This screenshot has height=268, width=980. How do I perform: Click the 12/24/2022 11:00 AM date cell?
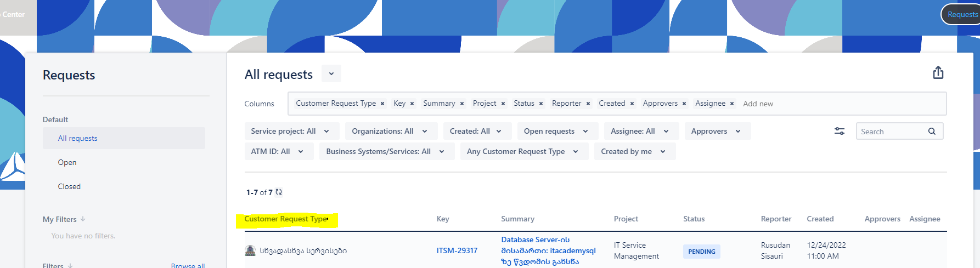click(x=826, y=250)
